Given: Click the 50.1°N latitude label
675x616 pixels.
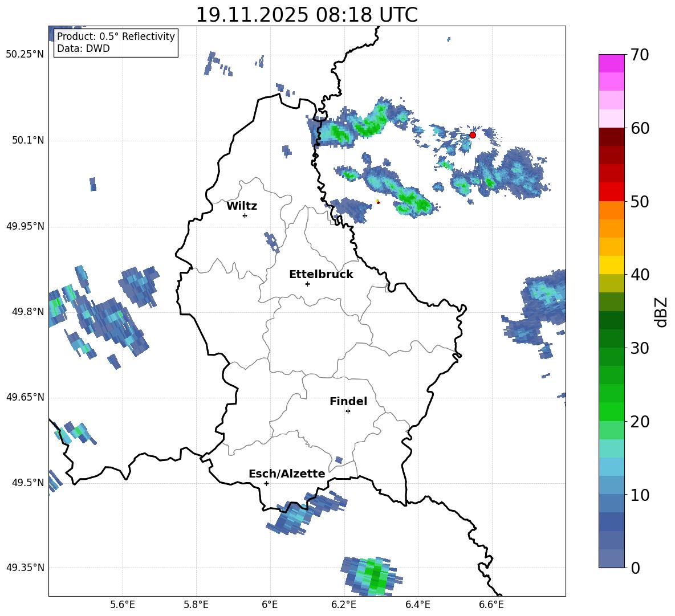Looking at the screenshot, I should tap(28, 140).
